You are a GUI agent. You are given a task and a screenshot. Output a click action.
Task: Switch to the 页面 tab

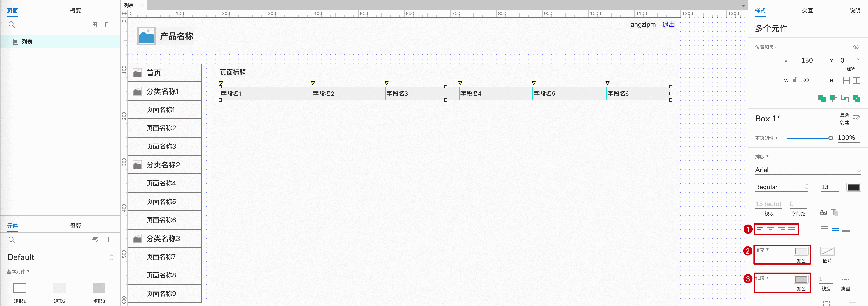tap(12, 10)
